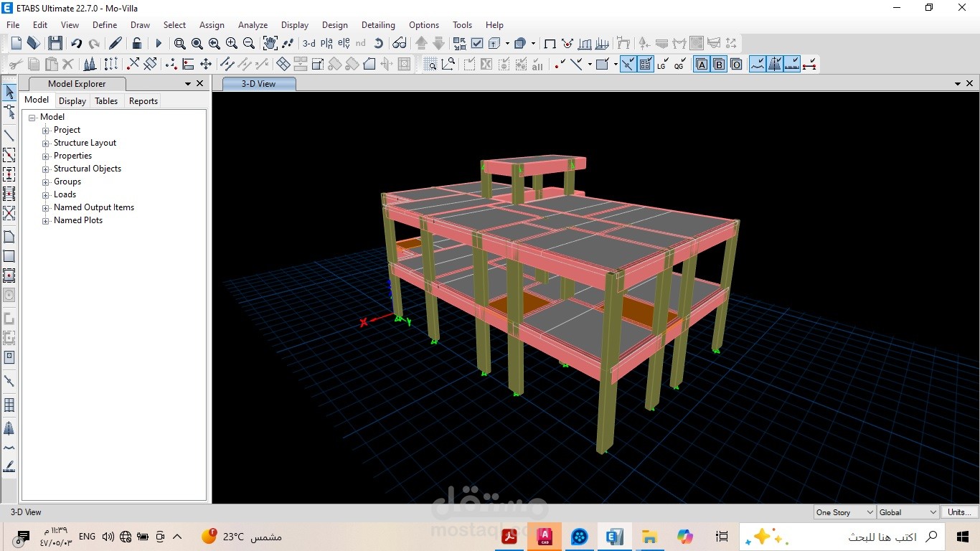
Task: Open Adobe Acrobat from the taskbar
Action: 509,536
